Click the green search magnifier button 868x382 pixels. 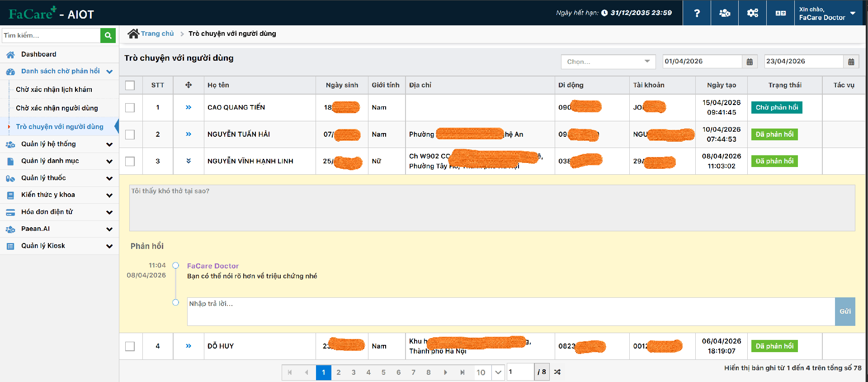point(108,35)
